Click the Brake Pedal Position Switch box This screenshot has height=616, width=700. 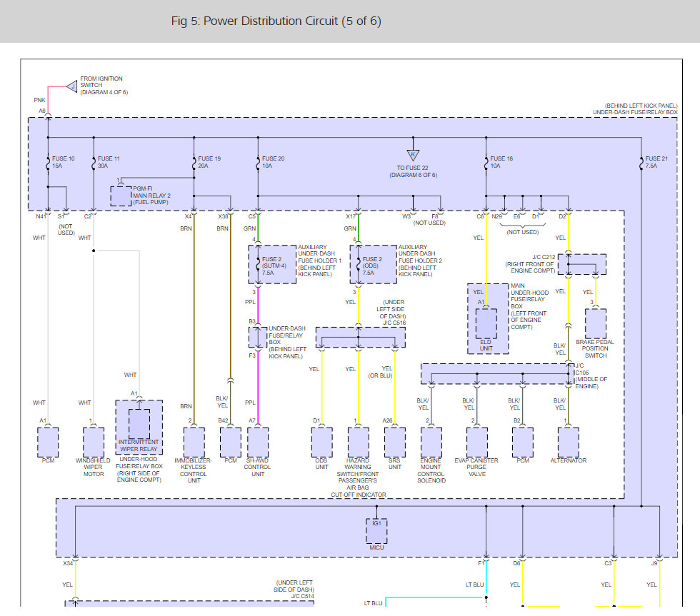coord(596,324)
